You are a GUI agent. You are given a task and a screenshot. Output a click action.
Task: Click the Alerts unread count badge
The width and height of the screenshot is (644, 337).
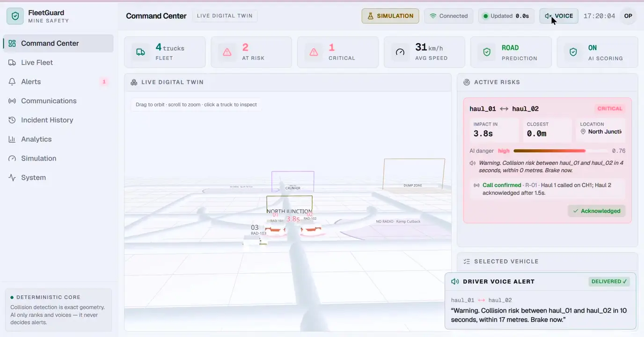(104, 82)
